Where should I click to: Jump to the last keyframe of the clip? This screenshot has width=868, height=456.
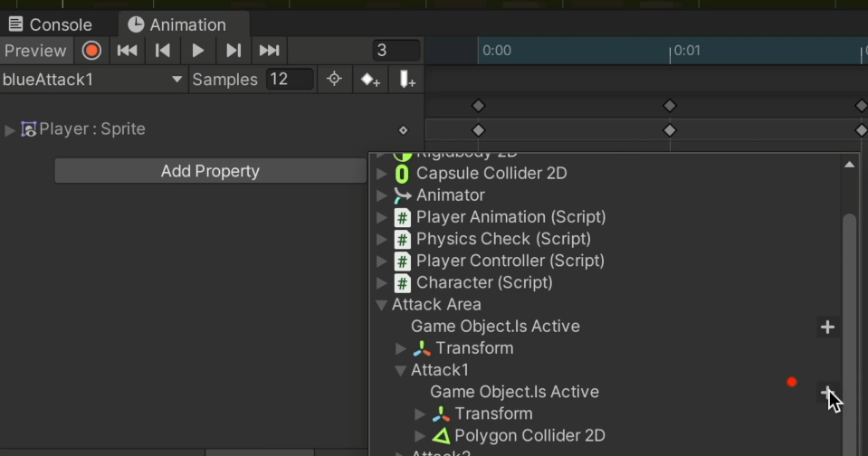tap(269, 51)
